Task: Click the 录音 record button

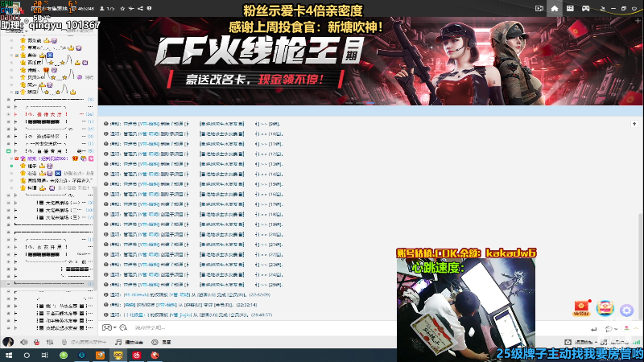Action: pos(162,342)
